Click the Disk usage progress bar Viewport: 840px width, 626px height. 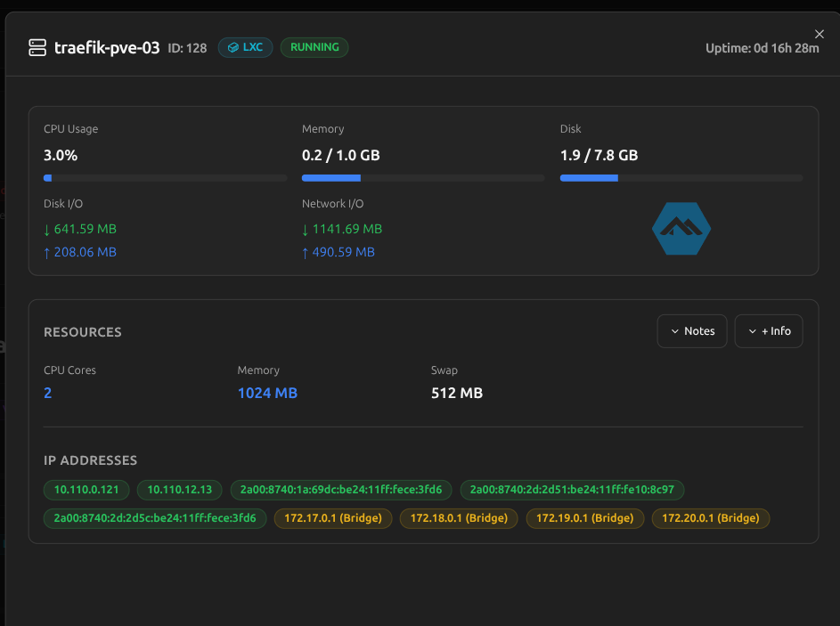click(x=681, y=178)
